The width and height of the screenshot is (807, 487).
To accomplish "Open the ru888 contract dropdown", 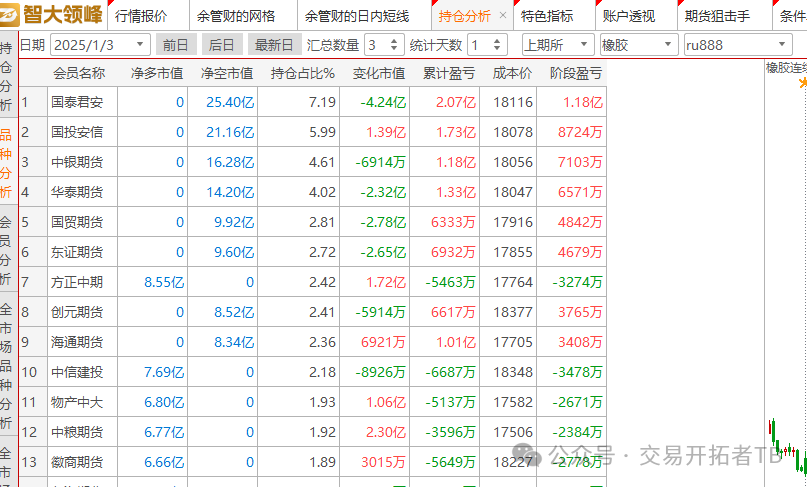I will point(738,45).
